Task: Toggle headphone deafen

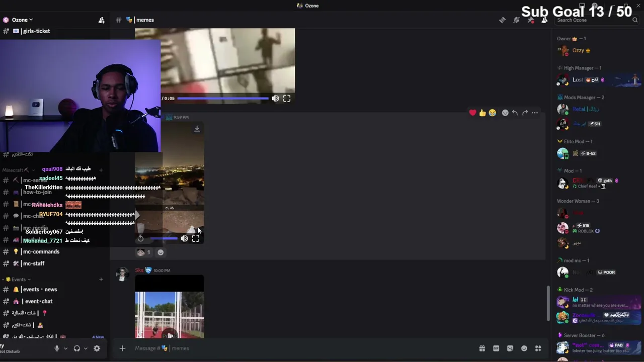Action: click(77, 348)
